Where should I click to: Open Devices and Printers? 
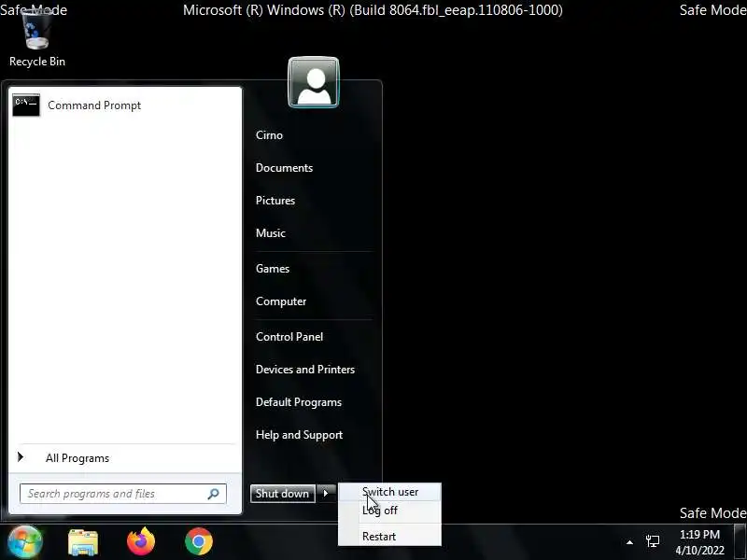click(x=305, y=370)
